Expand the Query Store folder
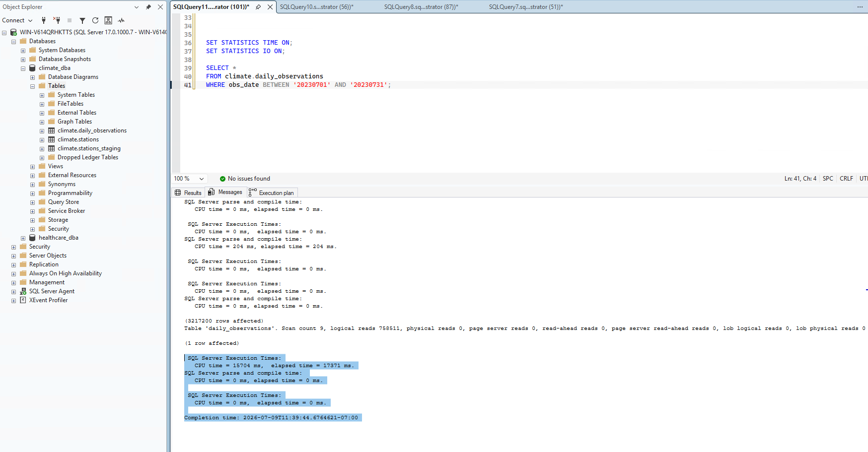 (33, 202)
